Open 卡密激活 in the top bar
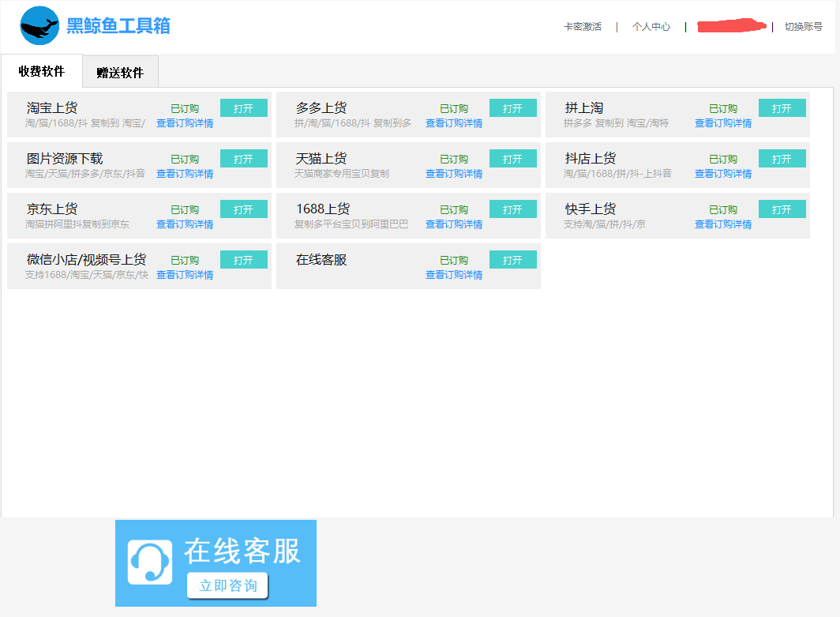Image resolution: width=840 pixels, height=617 pixels. tap(583, 26)
